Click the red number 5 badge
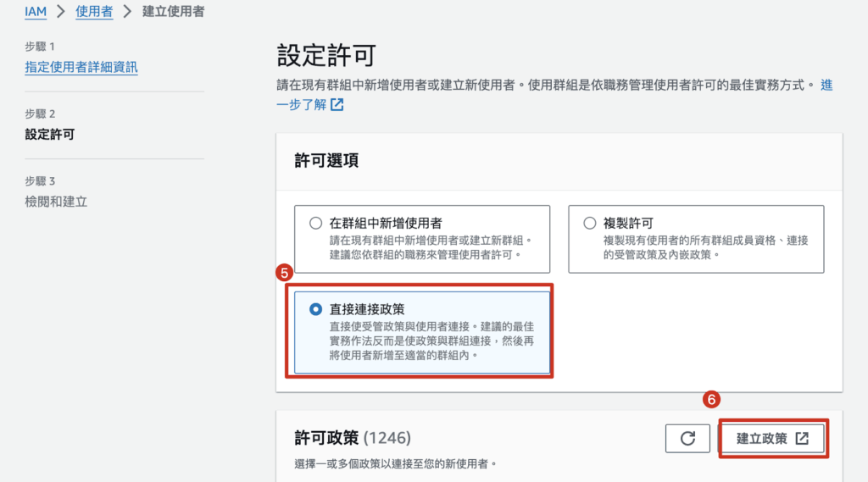The image size is (868, 482). point(285,273)
